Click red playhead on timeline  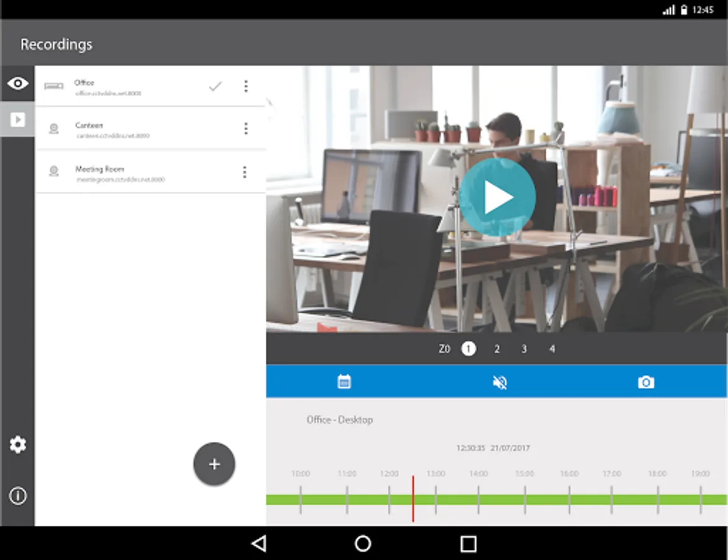tap(413, 498)
